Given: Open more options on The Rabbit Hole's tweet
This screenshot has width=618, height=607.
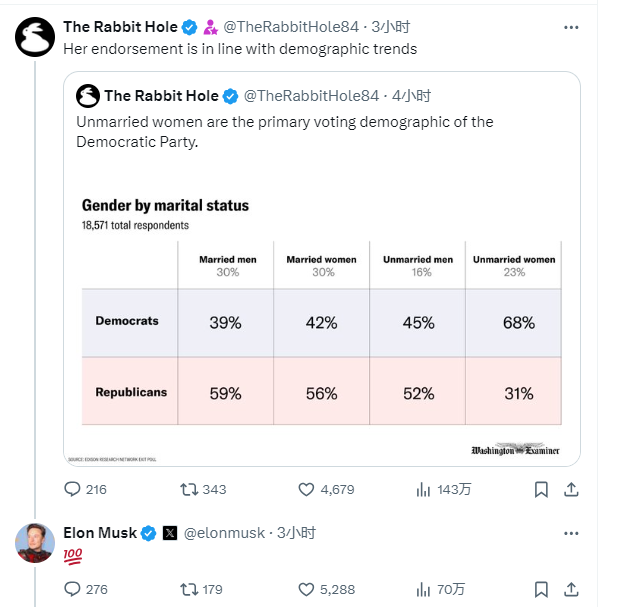Looking at the screenshot, I should (571, 27).
